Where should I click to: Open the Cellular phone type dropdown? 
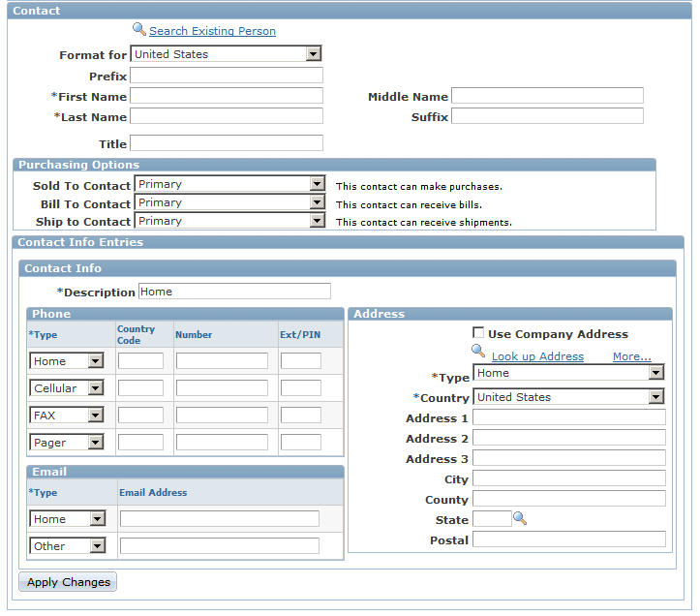(x=67, y=388)
